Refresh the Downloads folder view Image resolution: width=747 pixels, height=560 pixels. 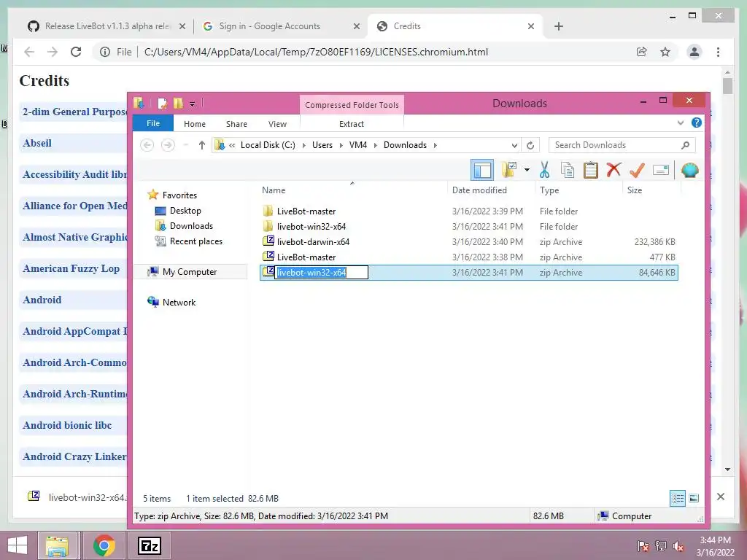point(530,145)
